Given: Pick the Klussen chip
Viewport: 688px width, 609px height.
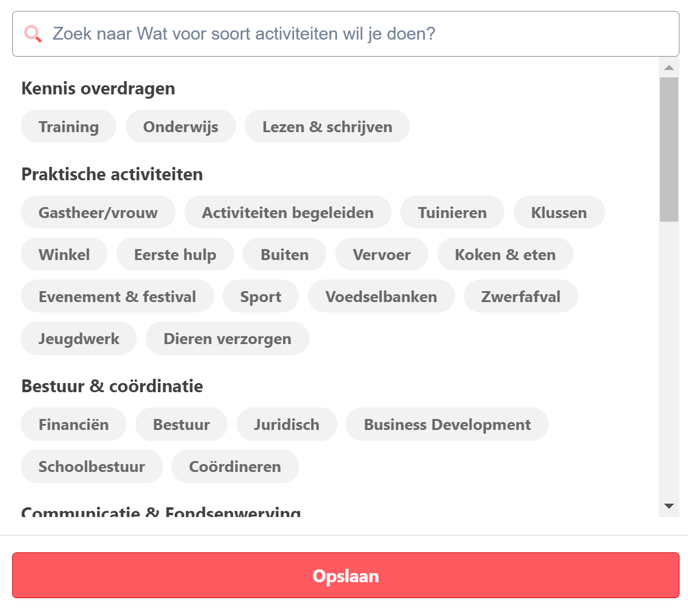Looking at the screenshot, I should (x=558, y=213).
